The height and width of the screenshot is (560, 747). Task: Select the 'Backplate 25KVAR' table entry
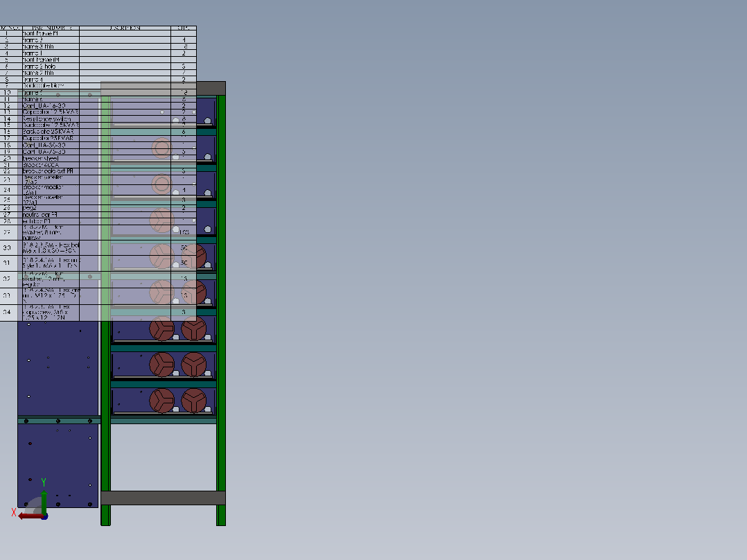coord(51,132)
